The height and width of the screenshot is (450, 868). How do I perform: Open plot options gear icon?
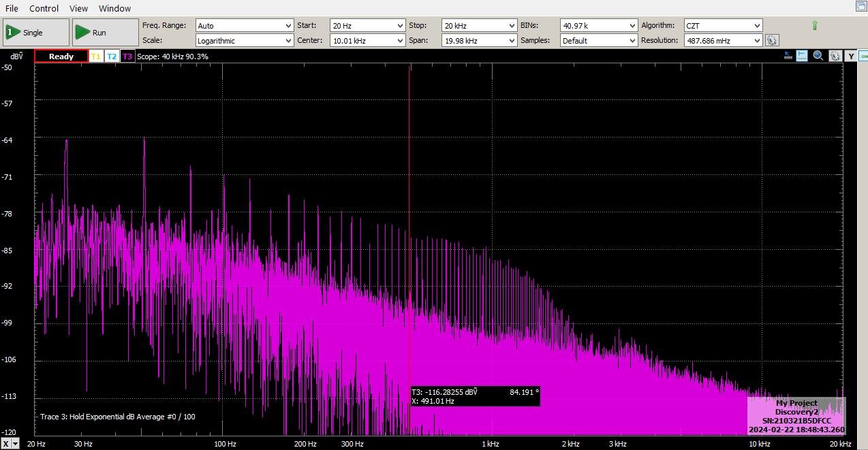(x=835, y=56)
